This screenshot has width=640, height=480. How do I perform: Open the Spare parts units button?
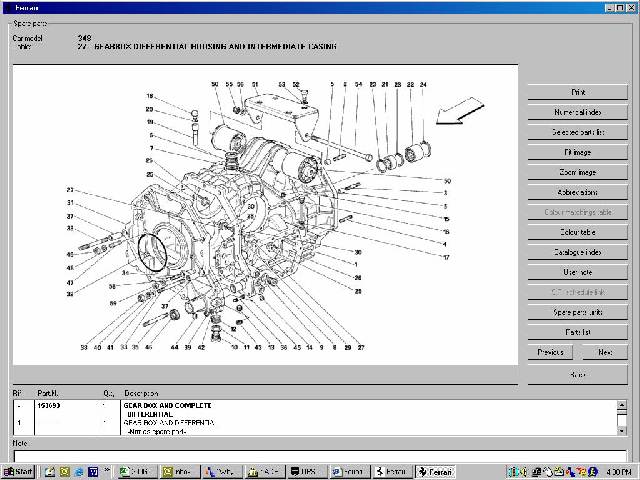[578, 312]
